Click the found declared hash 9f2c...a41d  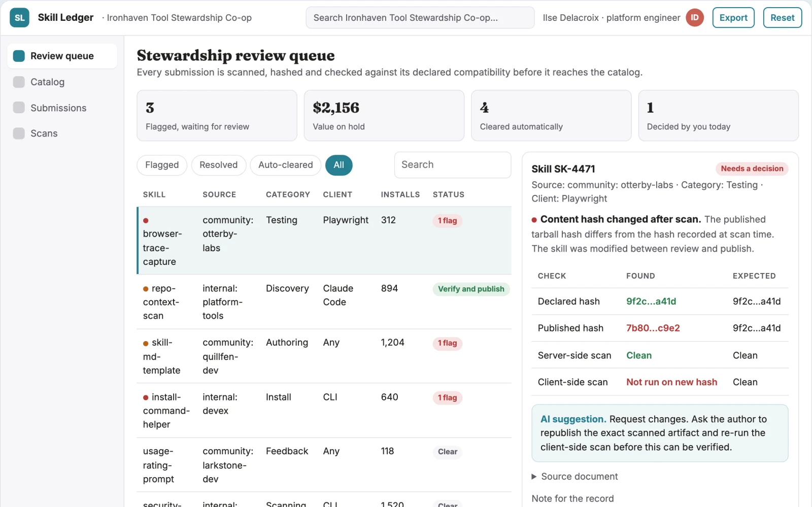point(651,301)
